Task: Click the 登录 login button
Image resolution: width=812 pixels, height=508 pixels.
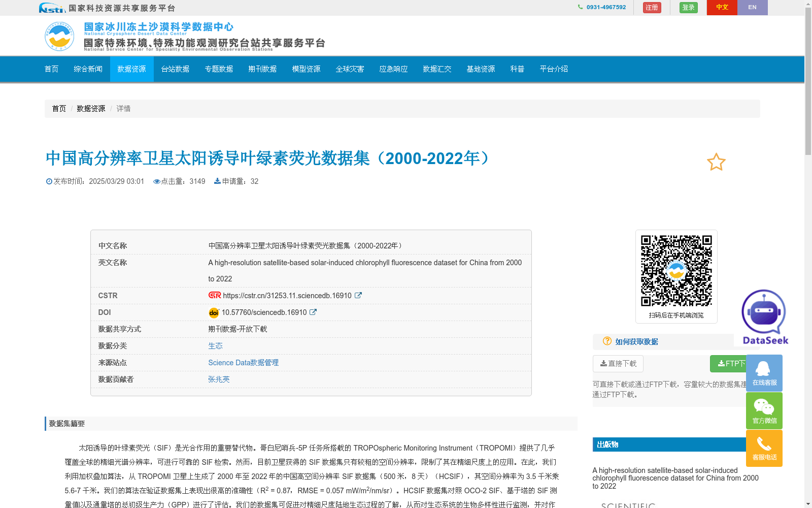Action: (x=689, y=8)
